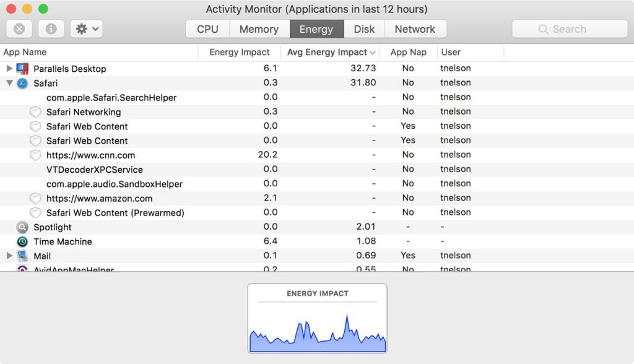Expand the Parallels Desktop disclosure triangle
The height and width of the screenshot is (364, 634).
(9, 68)
